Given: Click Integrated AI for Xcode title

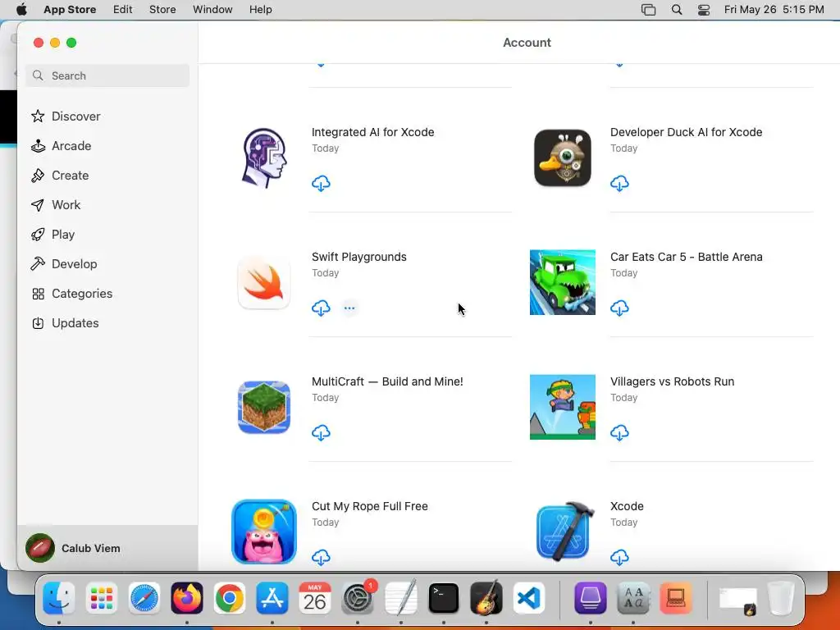Looking at the screenshot, I should pyautogui.click(x=373, y=132).
